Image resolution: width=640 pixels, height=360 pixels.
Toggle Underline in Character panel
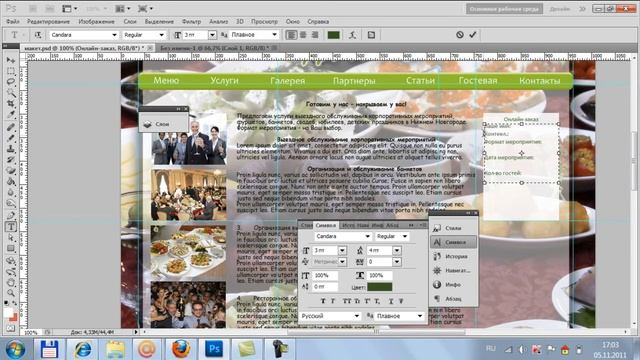pyautogui.click(x=391, y=301)
